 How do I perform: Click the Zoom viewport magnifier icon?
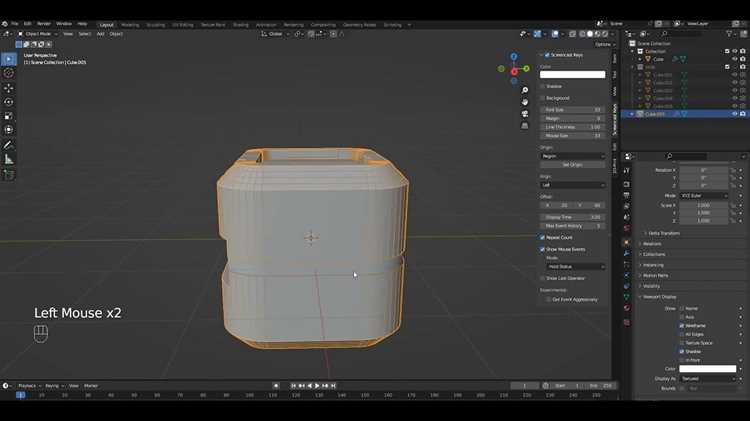[x=525, y=90]
